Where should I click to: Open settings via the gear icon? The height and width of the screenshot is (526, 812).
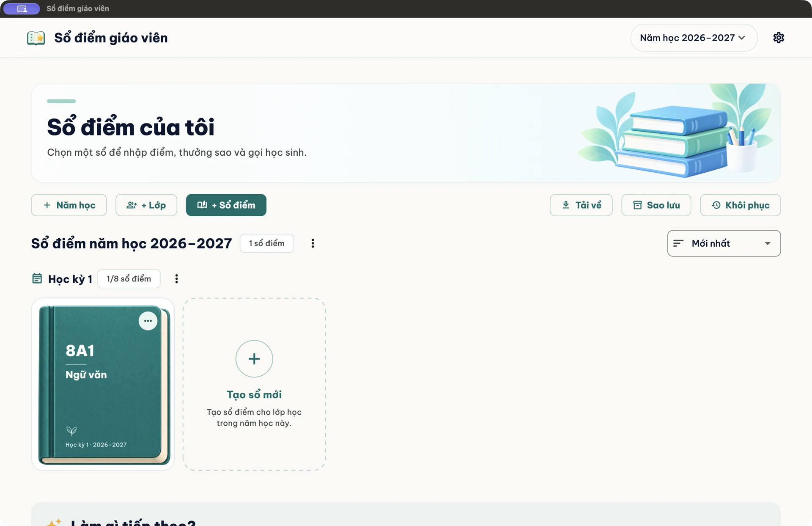click(779, 38)
